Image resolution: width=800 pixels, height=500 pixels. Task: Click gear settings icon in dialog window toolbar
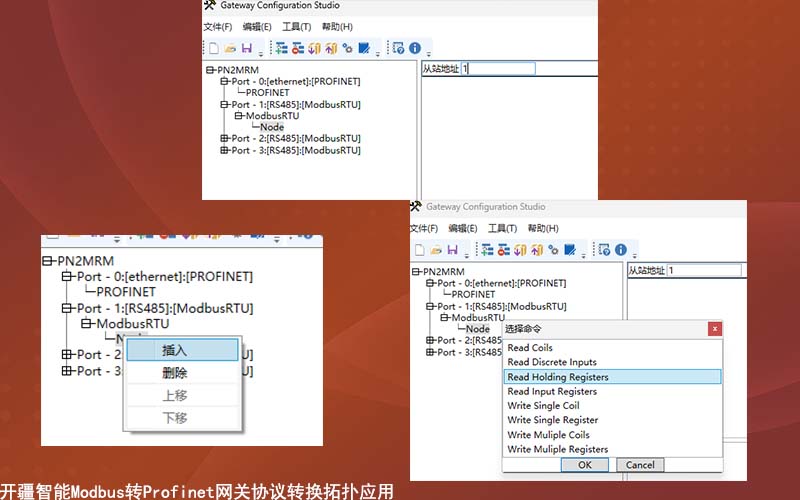tap(553, 249)
